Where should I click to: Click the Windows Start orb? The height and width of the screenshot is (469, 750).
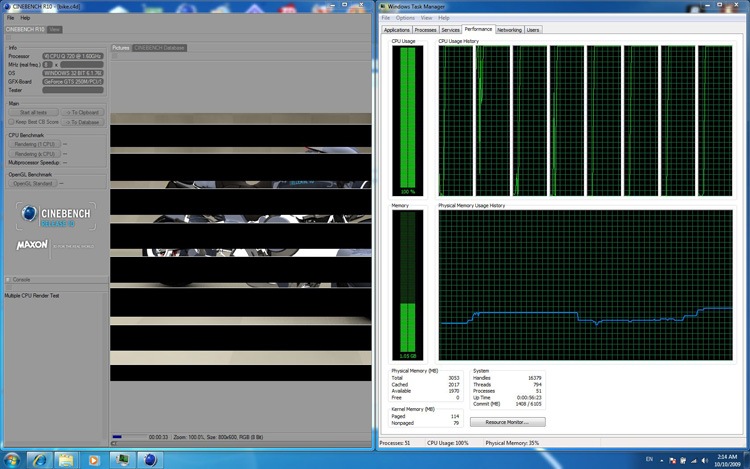[13, 459]
